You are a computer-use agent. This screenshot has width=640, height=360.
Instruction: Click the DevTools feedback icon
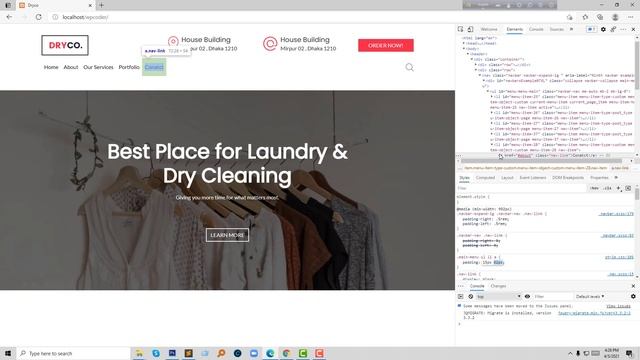[613, 29]
